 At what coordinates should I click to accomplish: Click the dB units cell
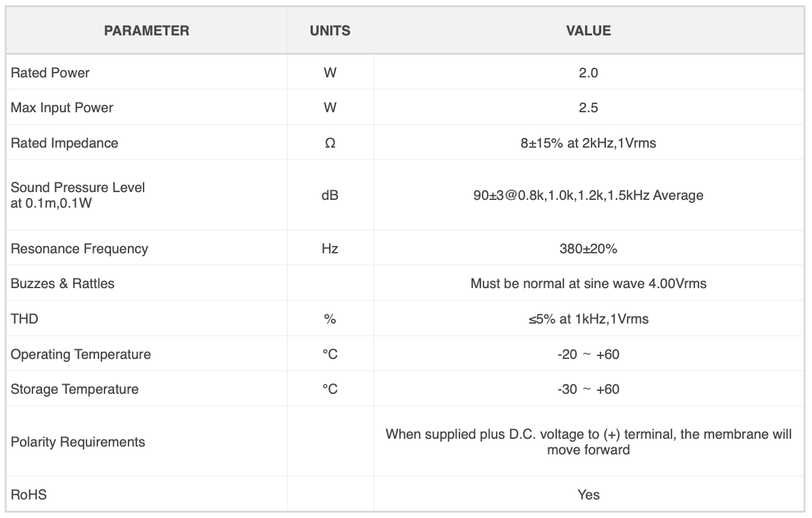[x=330, y=195]
